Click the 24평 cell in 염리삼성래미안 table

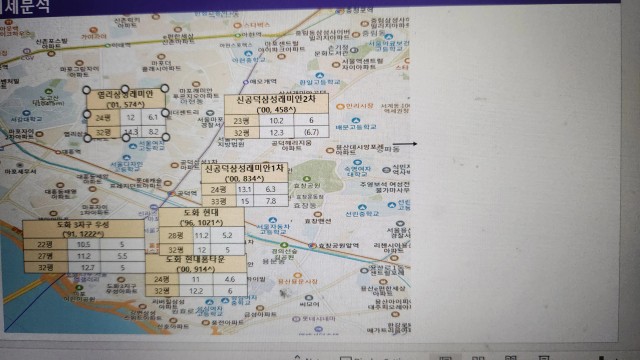pos(104,118)
